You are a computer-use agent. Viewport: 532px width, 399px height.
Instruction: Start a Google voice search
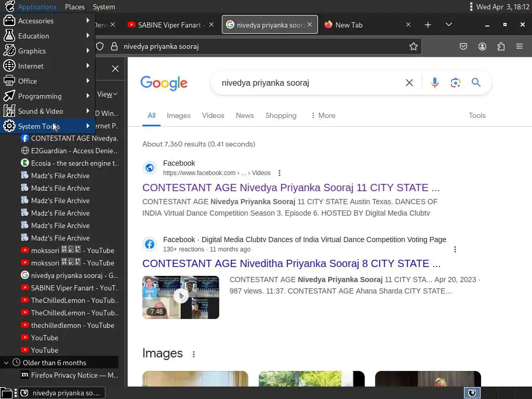coord(435,83)
